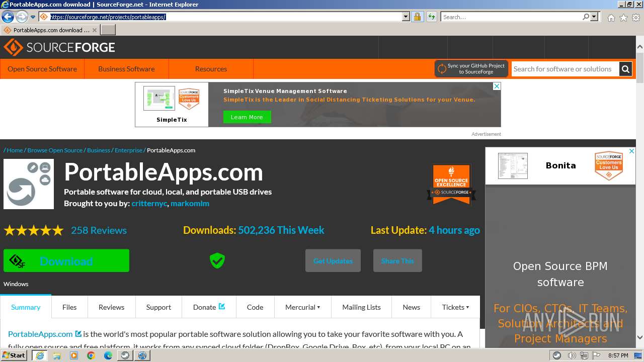Click the volume speaker tray icon
Viewport: 644px width, 362px height.
(572, 355)
